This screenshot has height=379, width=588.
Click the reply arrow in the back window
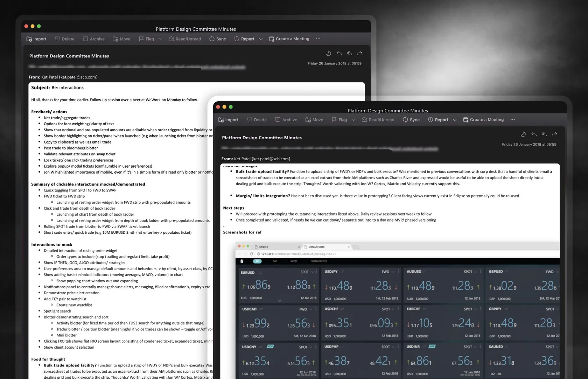[339, 53]
